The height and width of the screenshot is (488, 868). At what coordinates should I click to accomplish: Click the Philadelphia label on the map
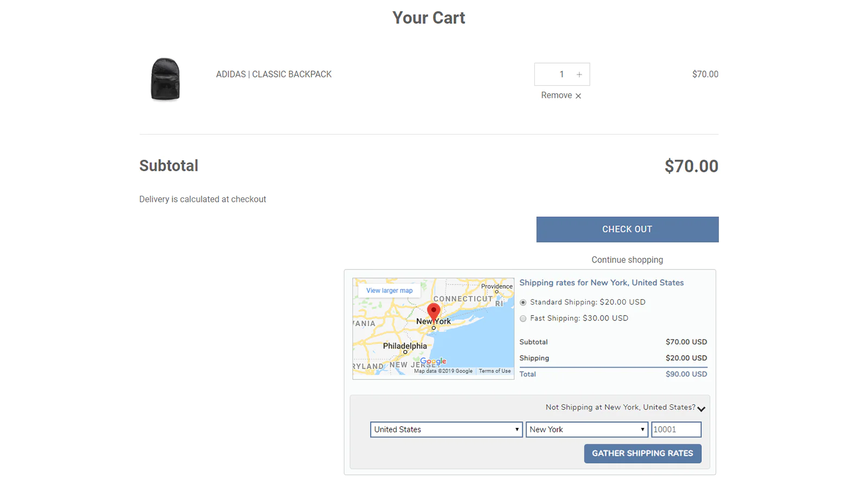[x=405, y=346]
